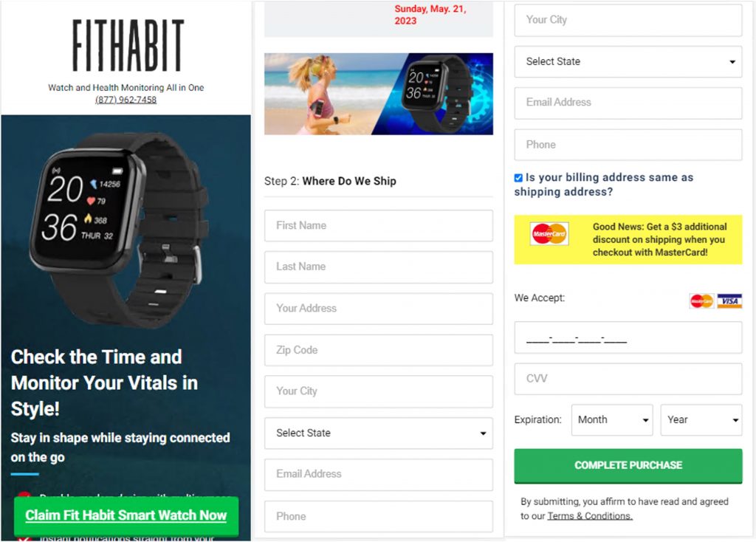Expand the expiration Month dropdown
The height and width of the screenshot is (542, 756).
[612, 420]
